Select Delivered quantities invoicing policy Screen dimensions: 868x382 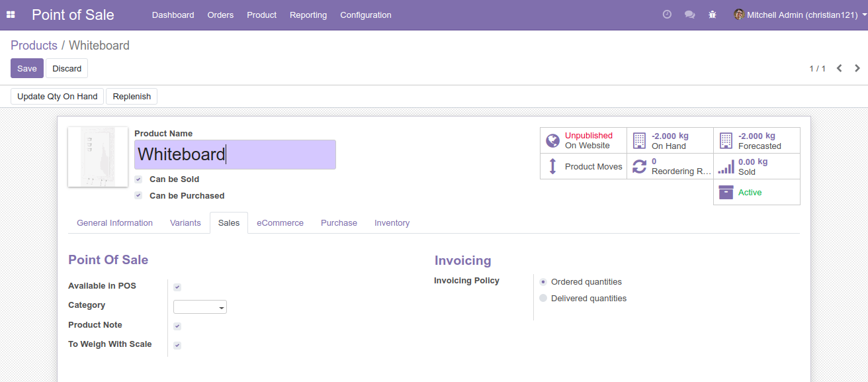543,299
